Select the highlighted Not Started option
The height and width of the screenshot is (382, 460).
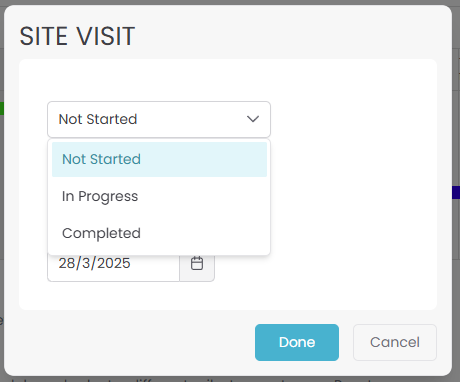pos(159,159)
